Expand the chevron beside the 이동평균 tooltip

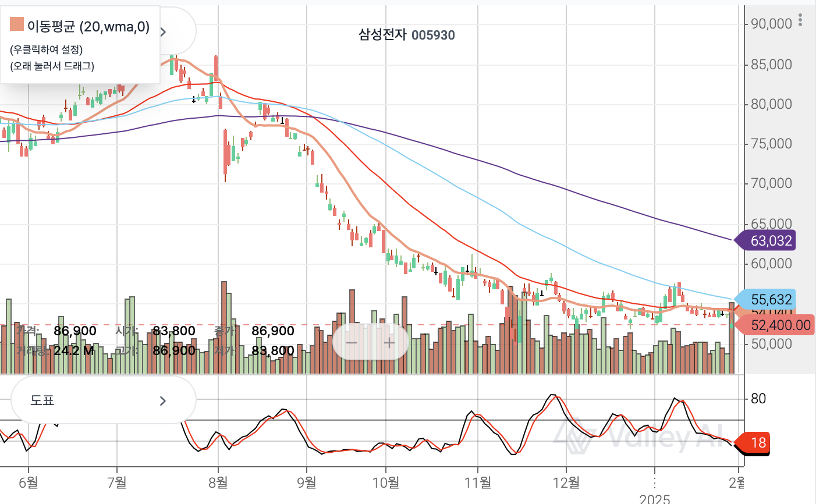164,32
